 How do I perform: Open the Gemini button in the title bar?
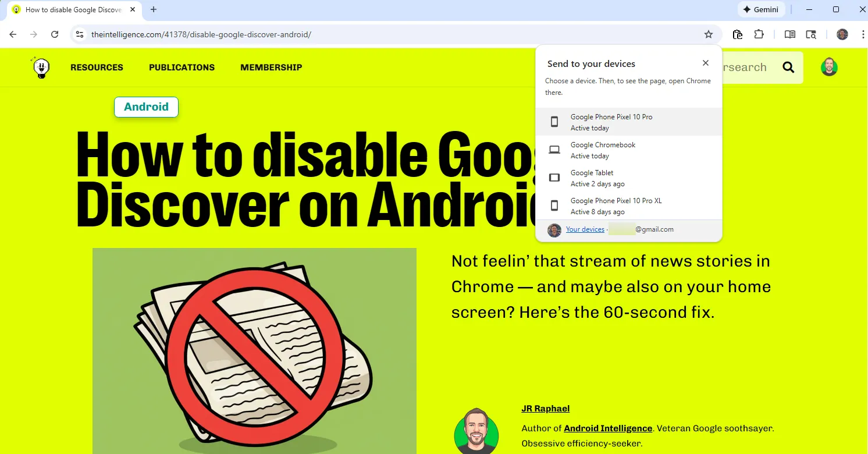click(x=761, y=9)
